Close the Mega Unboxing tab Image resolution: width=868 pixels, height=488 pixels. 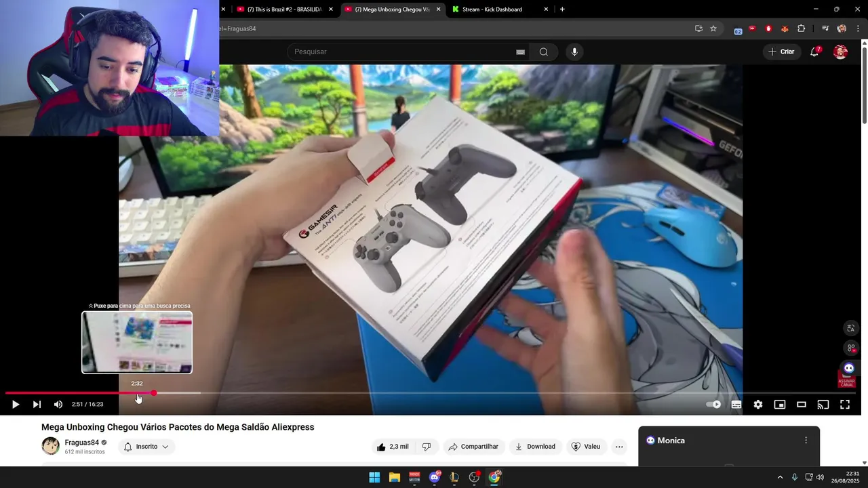pos(438,9)
